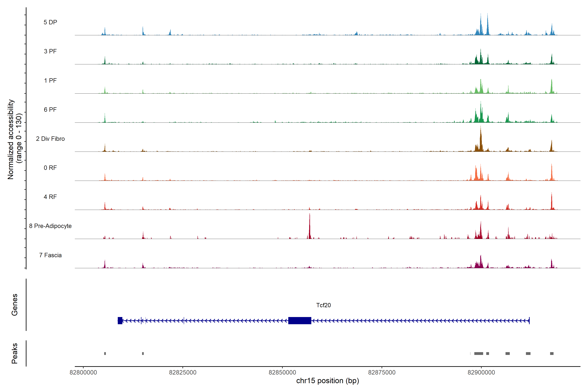Screen dimensions: 588x392
Task: Click the 5 DP track label
Action: click(50, 22)
